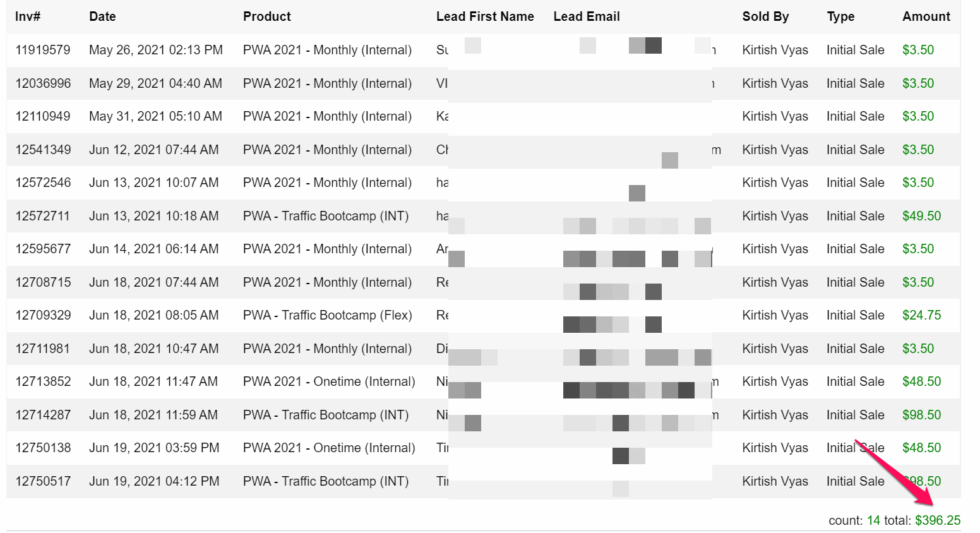Click Initial Sale in the 12709329 row
980x533 pixels.
click(x=855, y=315)
